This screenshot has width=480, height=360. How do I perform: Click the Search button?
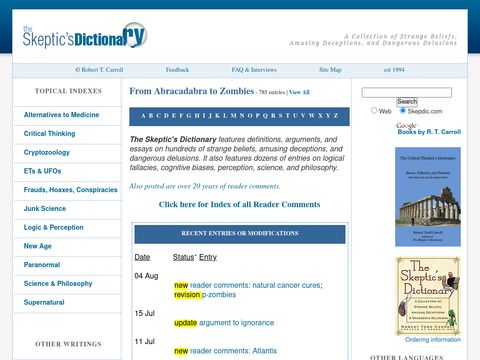[407, 102]
